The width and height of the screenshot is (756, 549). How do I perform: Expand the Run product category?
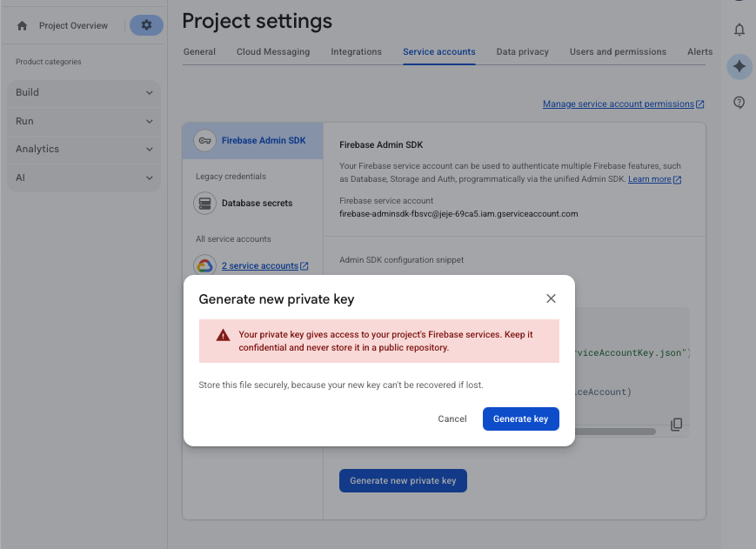[84, 121]
